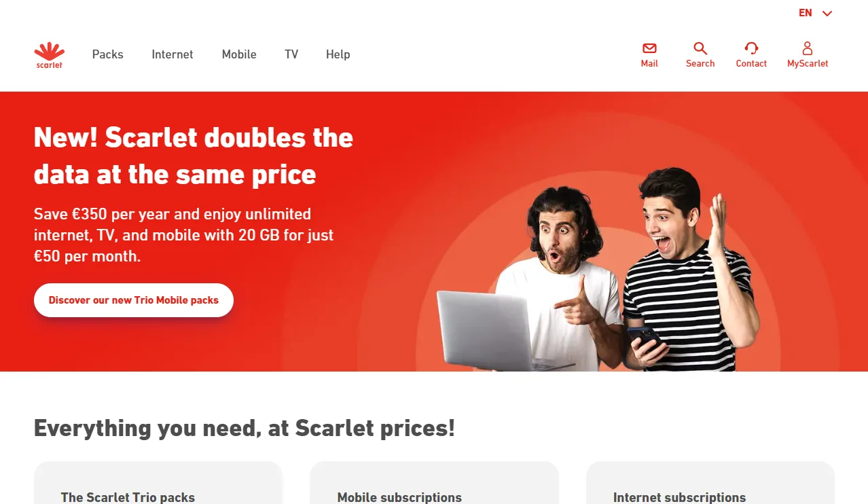Open the MyScarlet user icon
Image resolution: width=868 pixels, height=504 pixels.
click(x=808, y=48)
